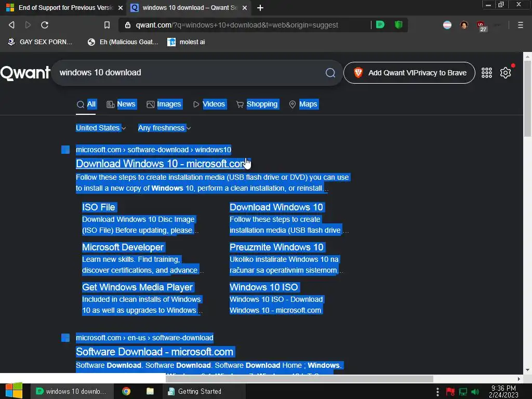Open the Preuzmite Windows 10 sublink

click(x=276, y=247)
